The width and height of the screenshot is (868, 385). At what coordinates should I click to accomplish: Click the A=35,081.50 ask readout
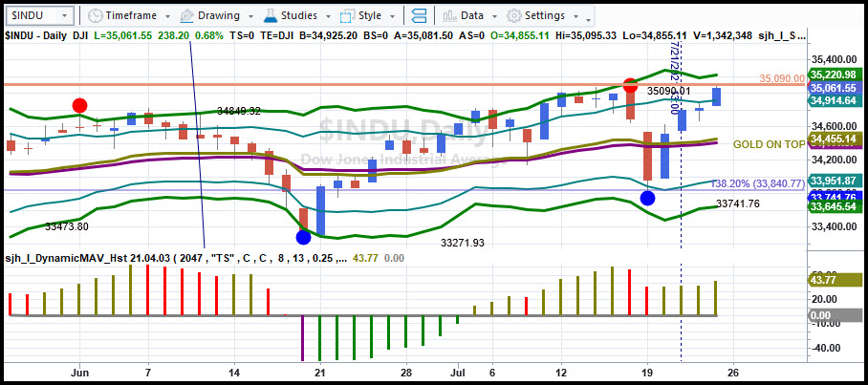pyautogui.click(x=423, y=35)
